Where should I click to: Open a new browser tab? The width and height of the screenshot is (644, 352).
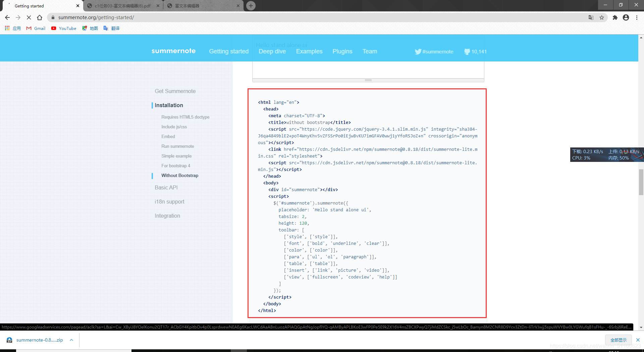click(251, 6)
